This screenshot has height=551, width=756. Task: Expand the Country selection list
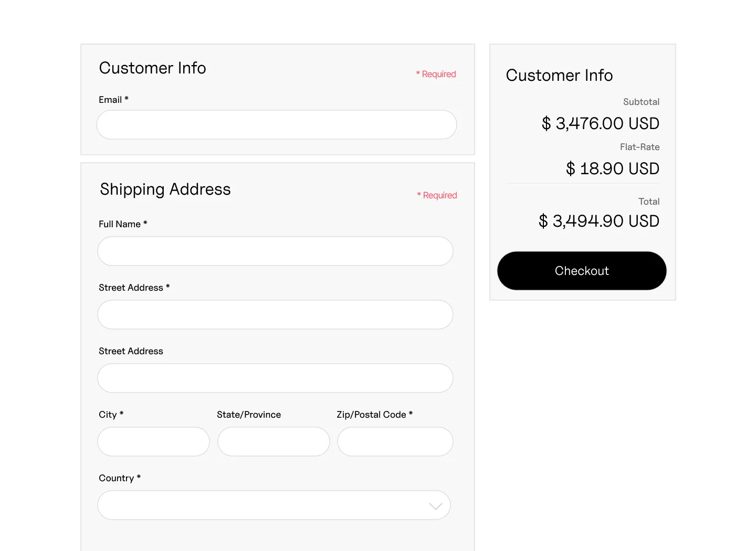[274, 505]
